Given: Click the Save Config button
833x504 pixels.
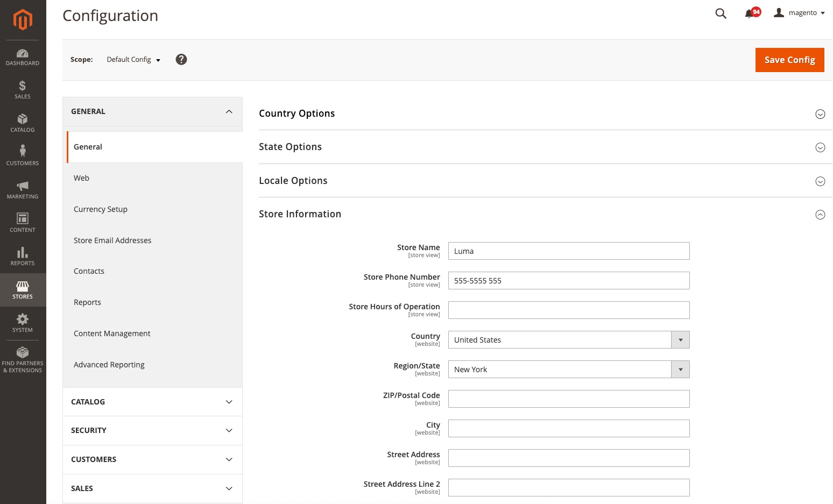Looking at the screenshot, I should pos(789,60).
